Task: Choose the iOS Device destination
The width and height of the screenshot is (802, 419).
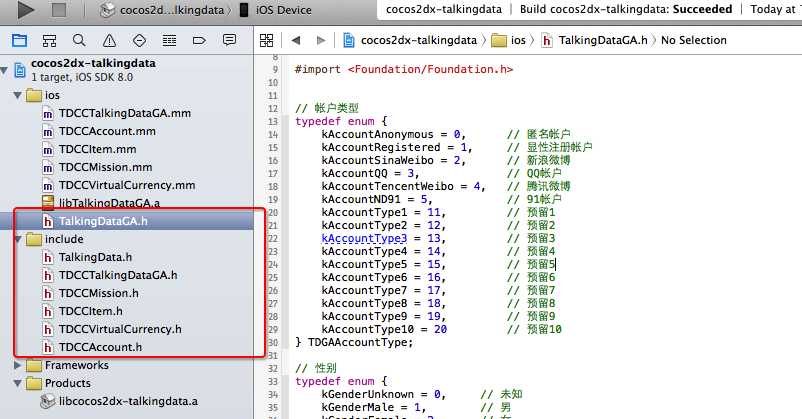Action: 276,10
